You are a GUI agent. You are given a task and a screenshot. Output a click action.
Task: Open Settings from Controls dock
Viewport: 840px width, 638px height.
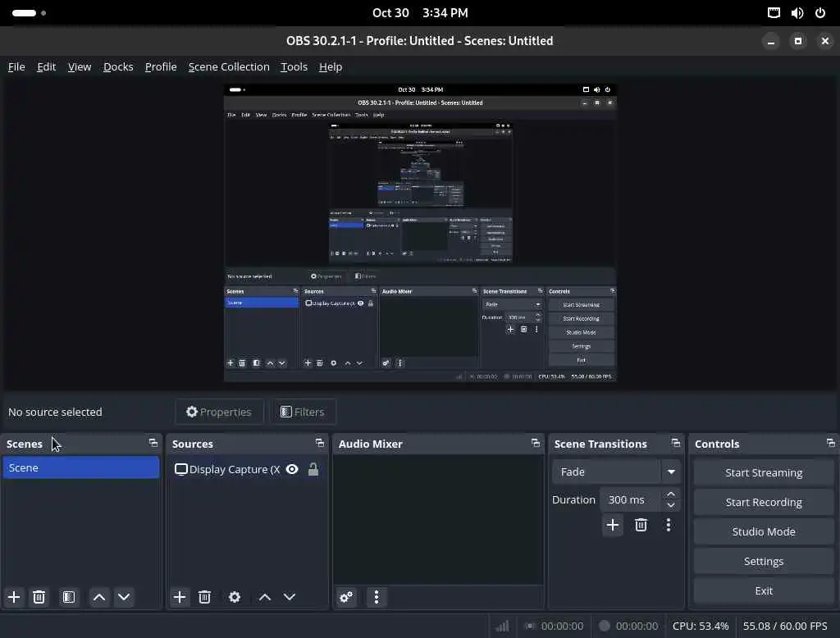pos(764,561)
